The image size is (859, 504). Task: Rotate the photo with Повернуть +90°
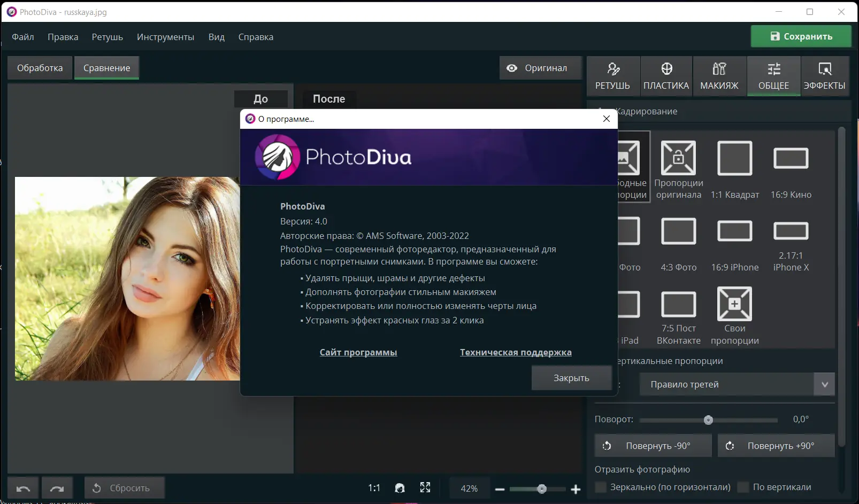coord(776,446)
